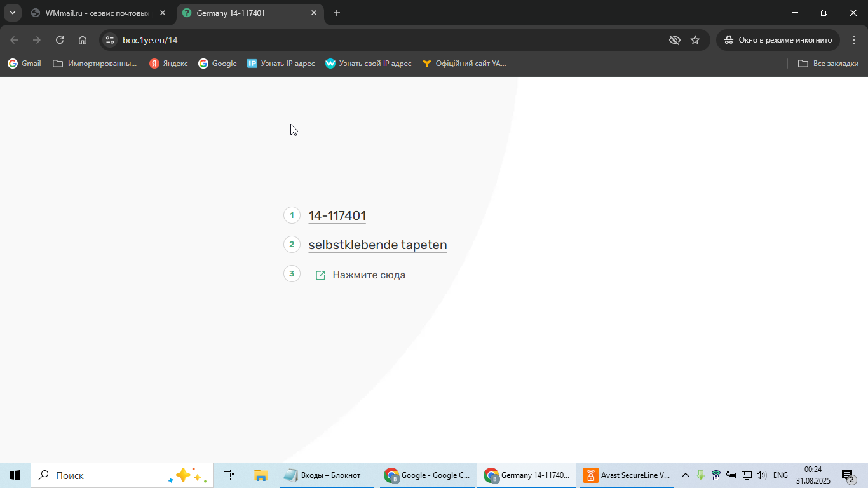Open the Windows Start menu
Image resolution: width=868 pixels, height=488 pixels.
[15, 475]
